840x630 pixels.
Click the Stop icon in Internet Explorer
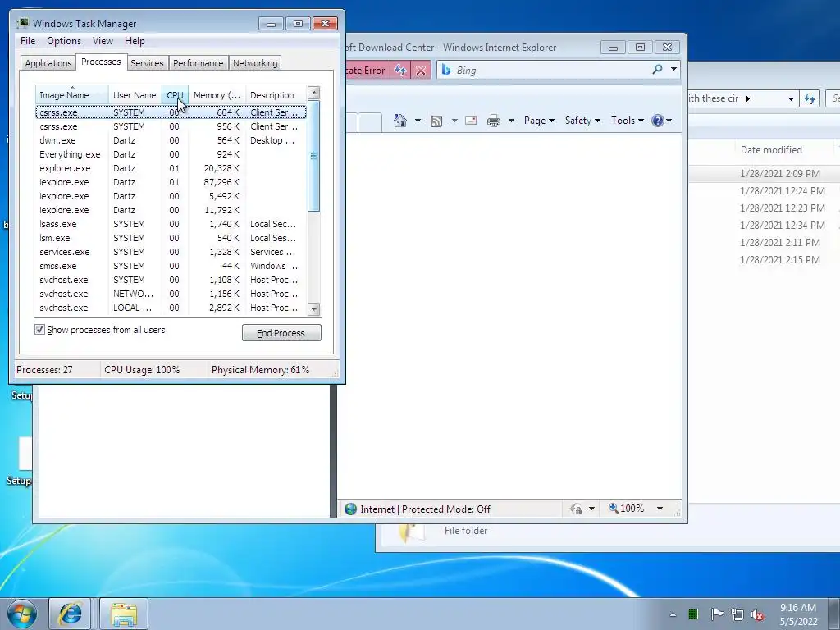421,71
